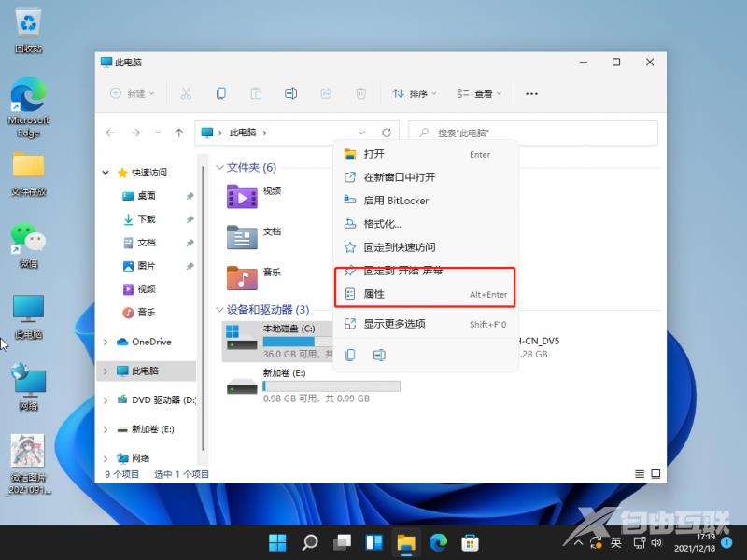Screen dimensions: 747x560
Task: Expand the address bar history dropdown
Action: pos(361,133)
